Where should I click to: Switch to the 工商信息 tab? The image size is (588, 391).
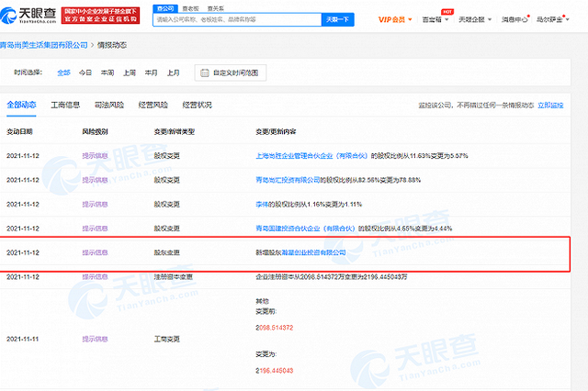coord(65,105)
